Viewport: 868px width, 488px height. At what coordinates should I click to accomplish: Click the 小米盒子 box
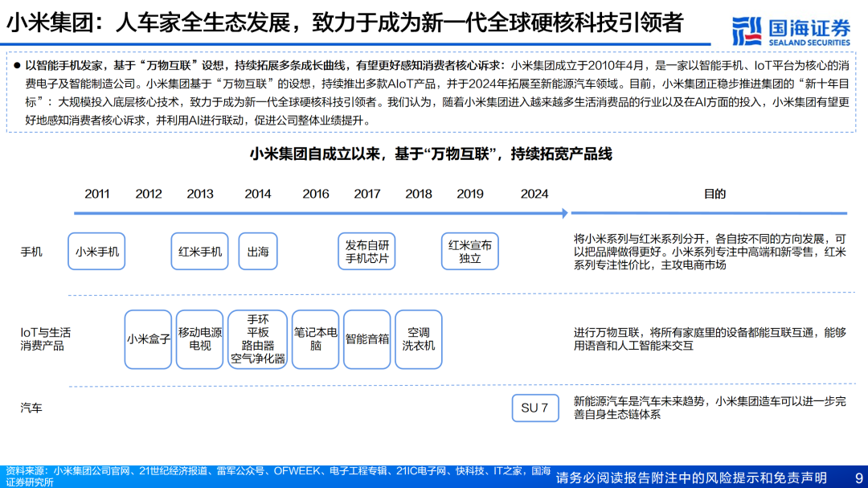click(148, 339)
